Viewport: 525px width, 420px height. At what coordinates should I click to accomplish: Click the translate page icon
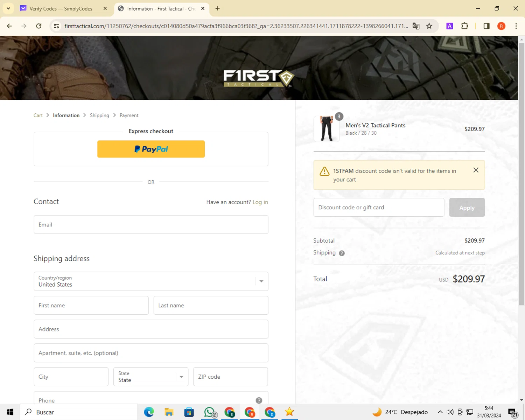coord(416,26)
